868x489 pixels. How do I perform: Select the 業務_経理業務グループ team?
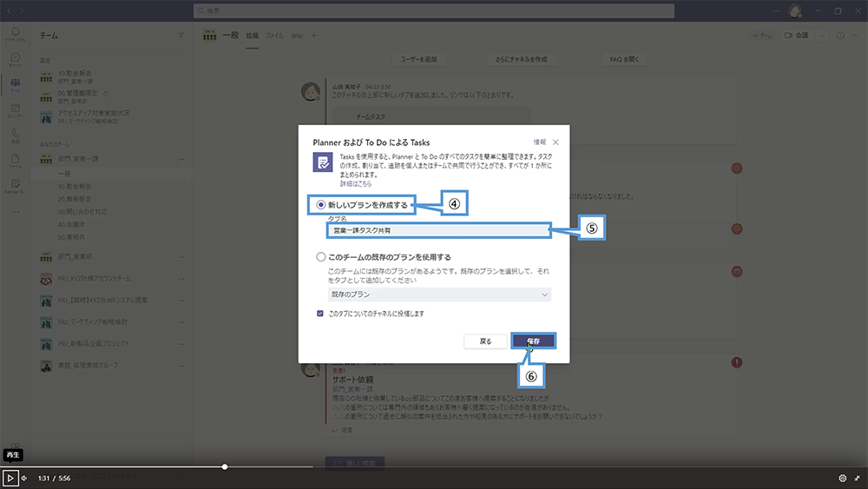(88, 365)
